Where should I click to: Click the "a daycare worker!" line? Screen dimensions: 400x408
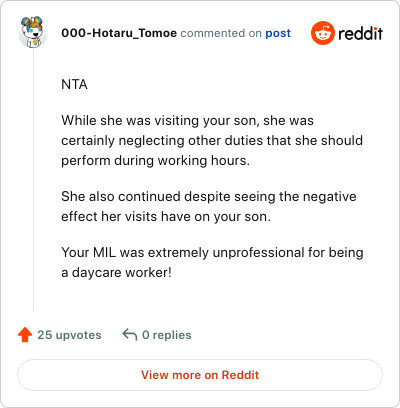[116, 272]
